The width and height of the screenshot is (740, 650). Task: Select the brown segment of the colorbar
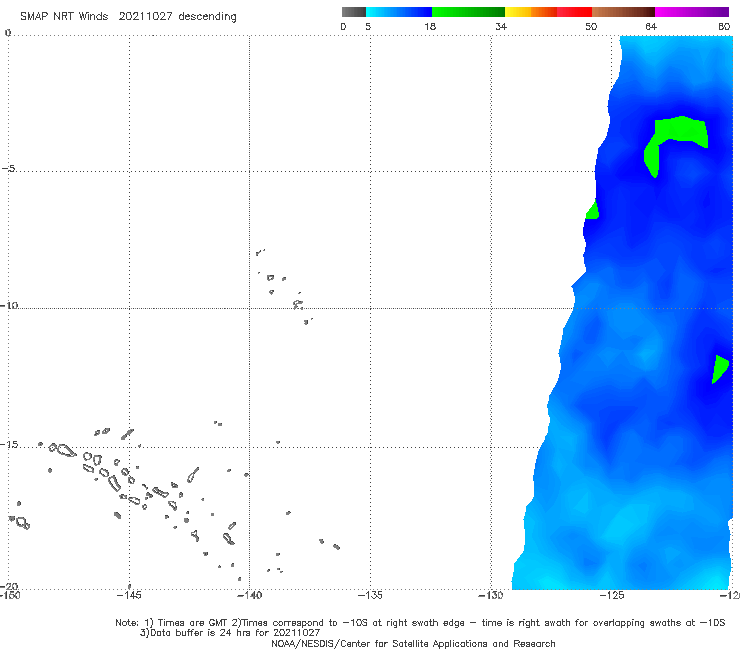623,12
